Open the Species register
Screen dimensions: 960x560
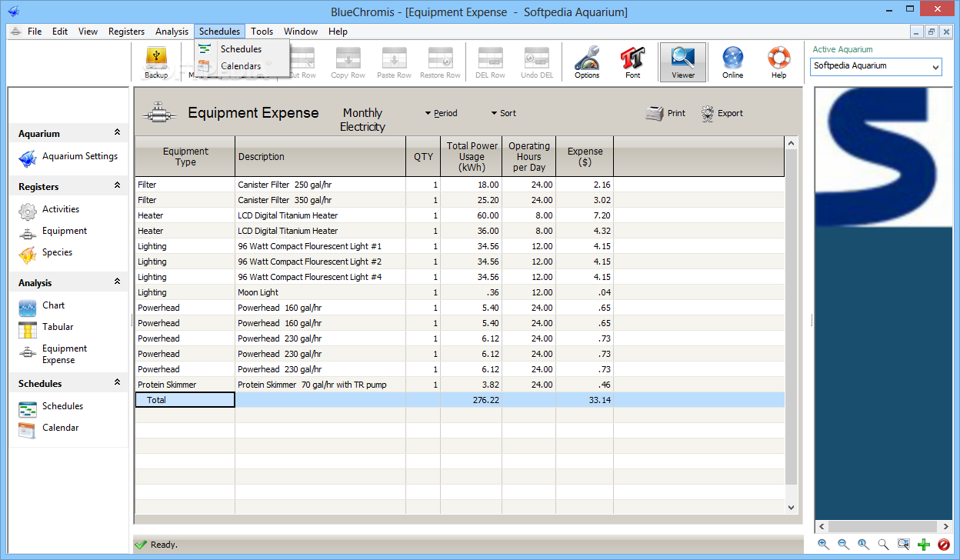[46, 253]
